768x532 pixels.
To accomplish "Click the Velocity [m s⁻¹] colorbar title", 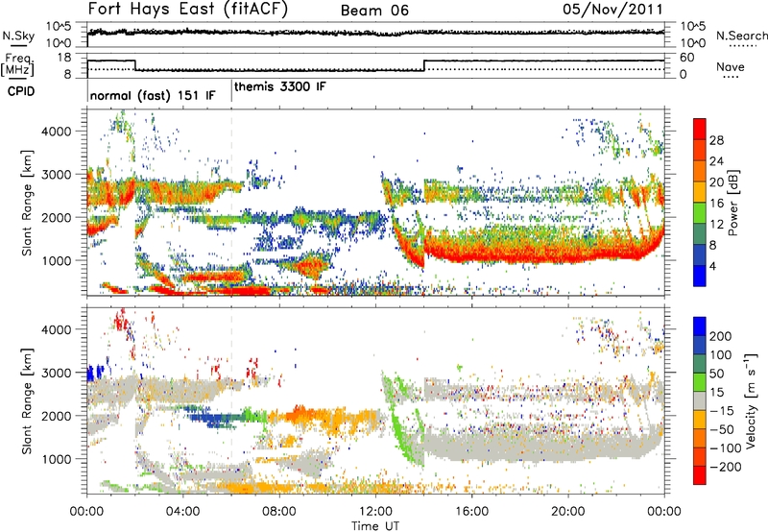I will tap(750, 400).
